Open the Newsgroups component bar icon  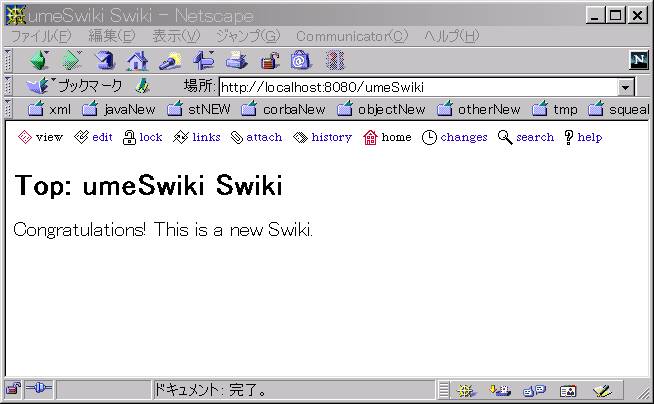tap(534, 391)
